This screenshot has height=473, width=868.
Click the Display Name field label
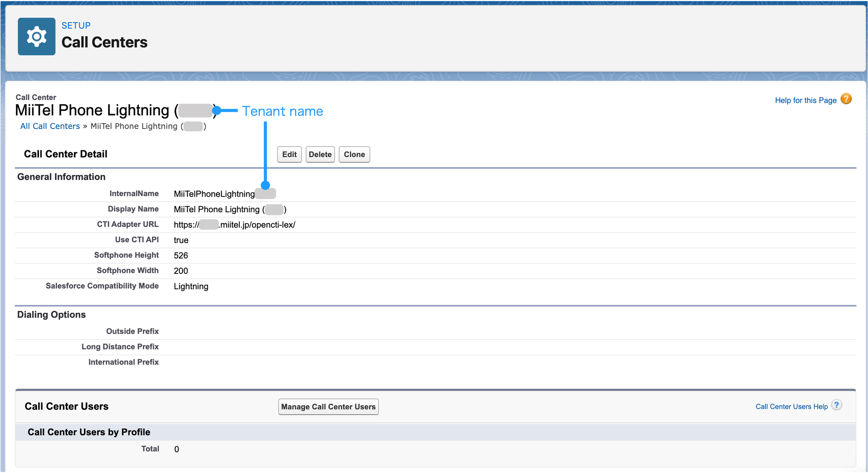133,209
